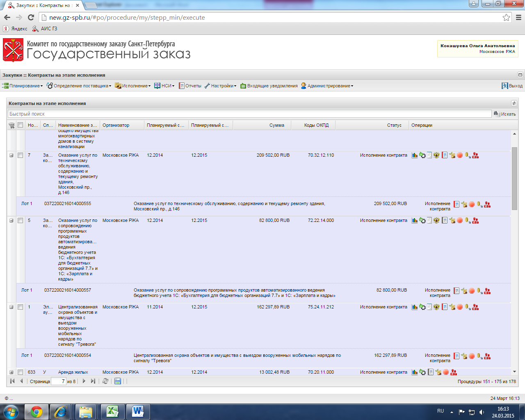Go to the previous page of results

(x=21, y=381)
